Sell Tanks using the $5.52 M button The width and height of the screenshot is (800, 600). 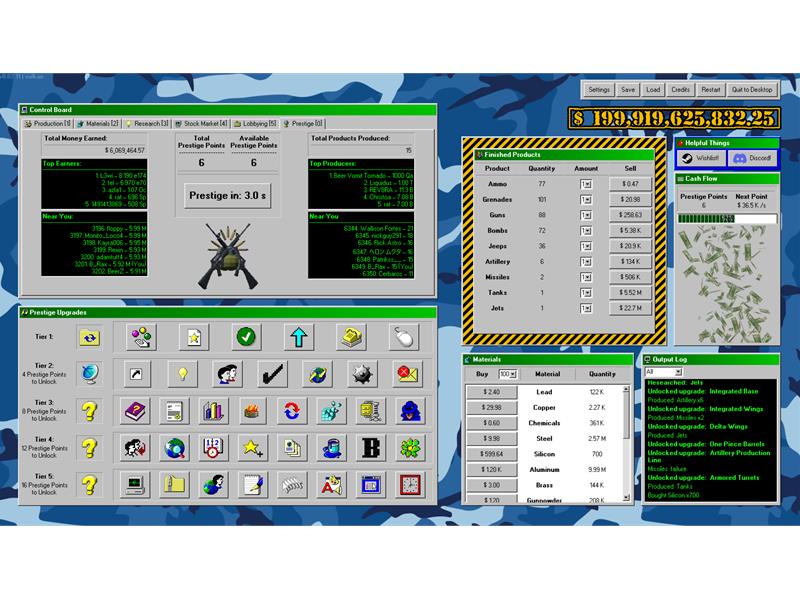(x=630, y=292)
